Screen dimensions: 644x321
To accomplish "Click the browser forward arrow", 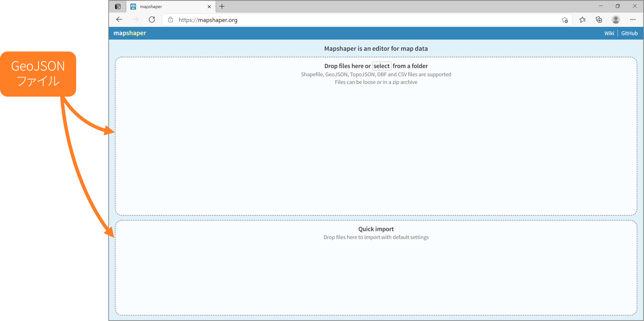I will 135,20.
